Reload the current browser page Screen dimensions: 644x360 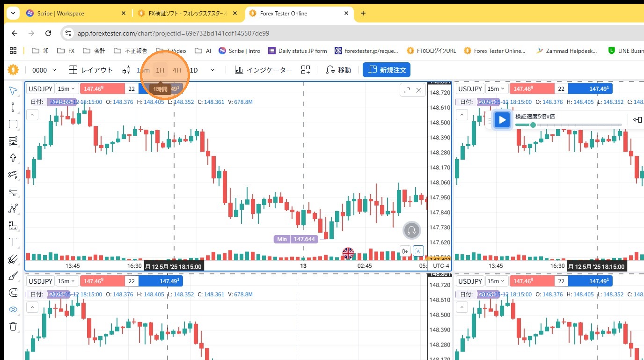click(48, 33)
